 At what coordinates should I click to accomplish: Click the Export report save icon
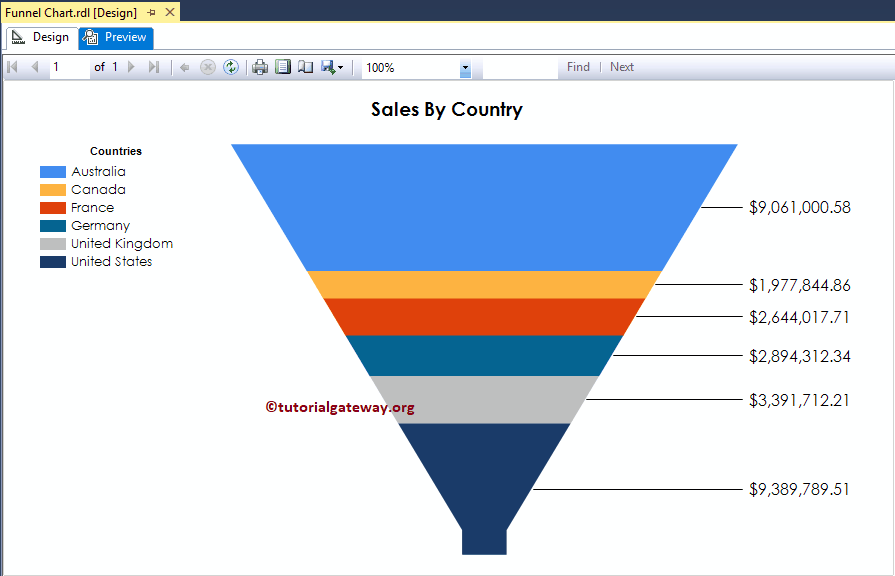[327, 66]
